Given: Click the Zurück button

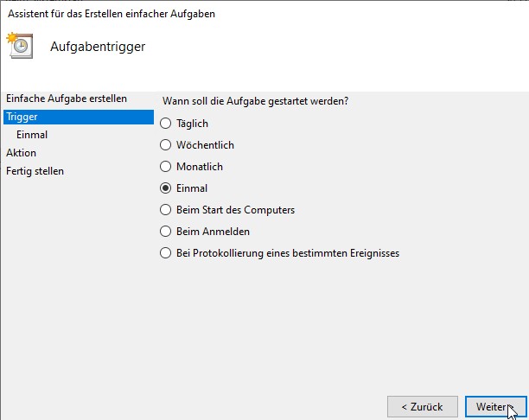Looking at the screenshot, I should [x=422, y=406].
